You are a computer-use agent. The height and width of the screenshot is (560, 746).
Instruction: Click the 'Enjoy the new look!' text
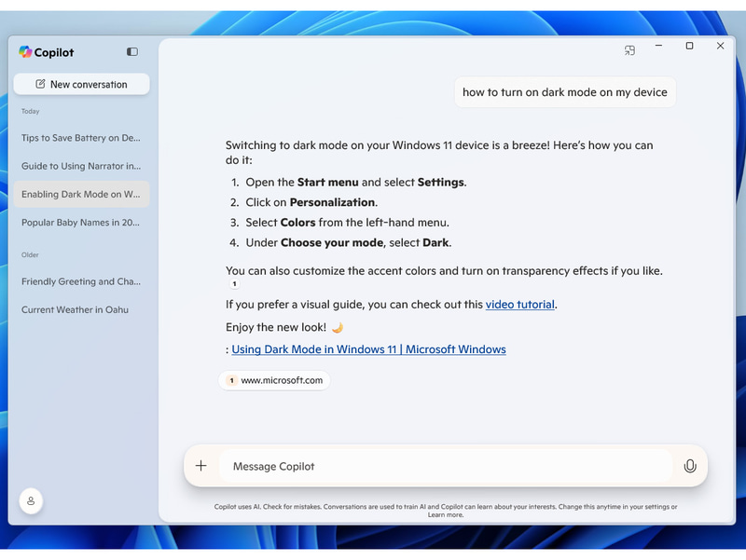point(276,328)
